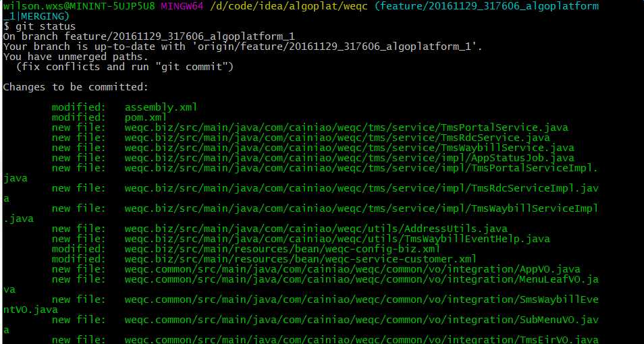The image size is (644, 344).
Task: Click the AddressUtils.java file path
Action: pos(316,229)
